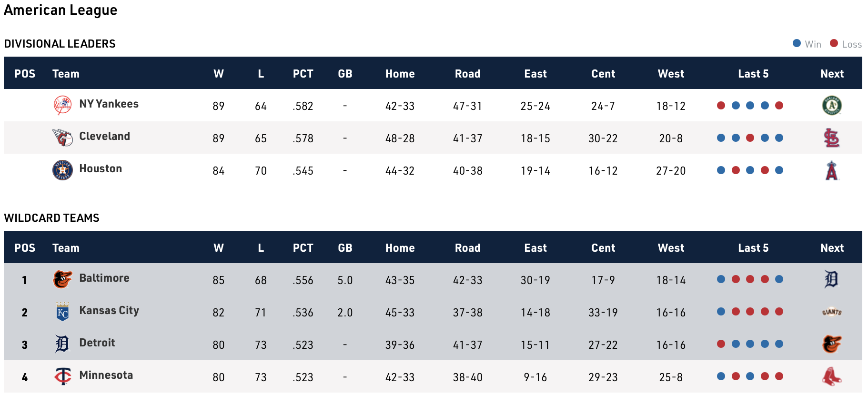Screen dimensions: 868x394
Task: Open the Baltimore team name link
Action: pyautogui.click(x=104, y=278)
